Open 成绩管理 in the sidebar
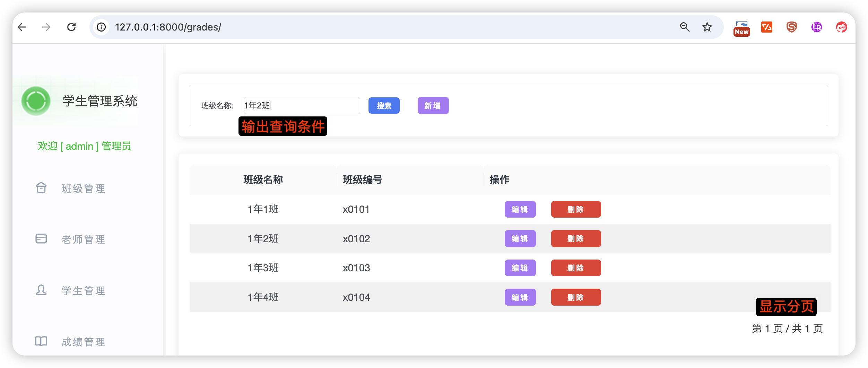Image resolution: width=868 pixels, height=368 pixels. pyautogui.click(x=83, y=342)
